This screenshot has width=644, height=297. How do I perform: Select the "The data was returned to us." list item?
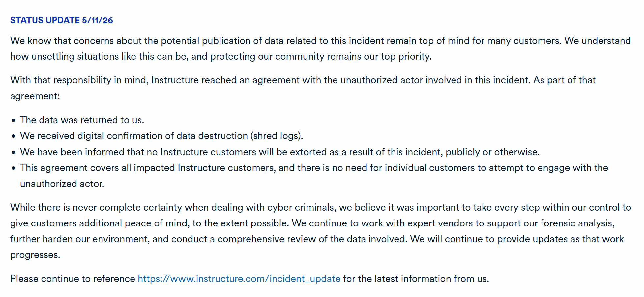(x=82, y=120)
